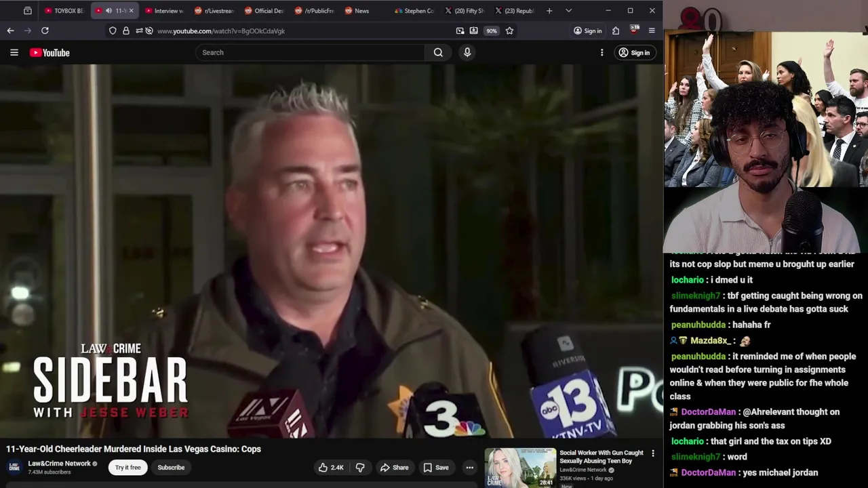Switch to the Interview tab

pos(163,11)
